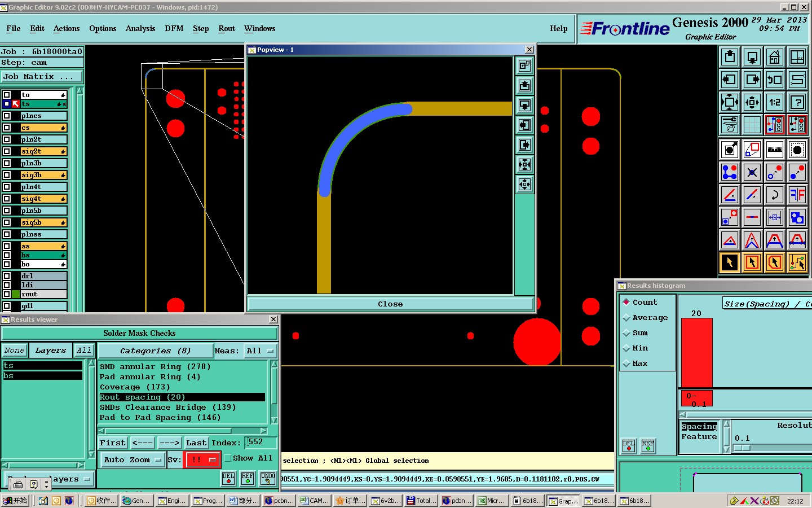Viewport: 812px width, 508px height.
Task: Click the question mark help icon in toolbox
Action: click(797, 102)
